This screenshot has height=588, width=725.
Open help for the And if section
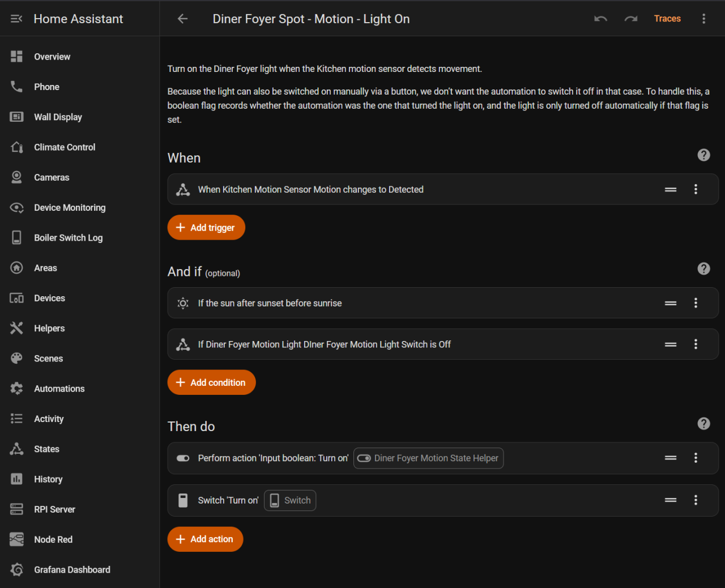tap(703, 269)
